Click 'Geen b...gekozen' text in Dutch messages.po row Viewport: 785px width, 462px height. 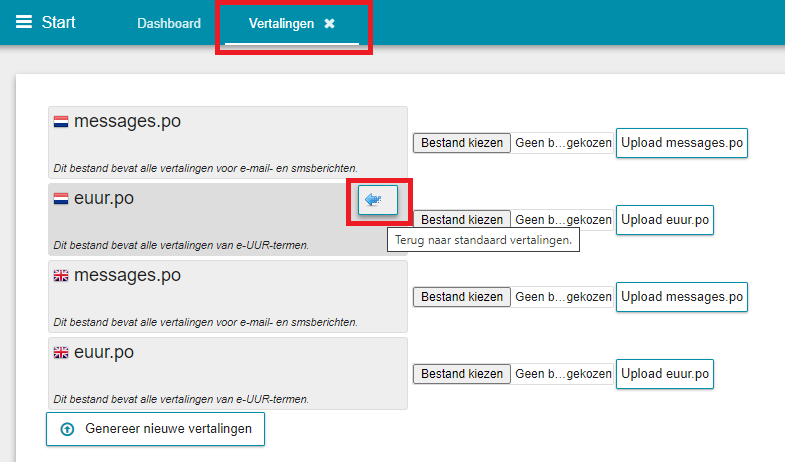tap(563, 143)
